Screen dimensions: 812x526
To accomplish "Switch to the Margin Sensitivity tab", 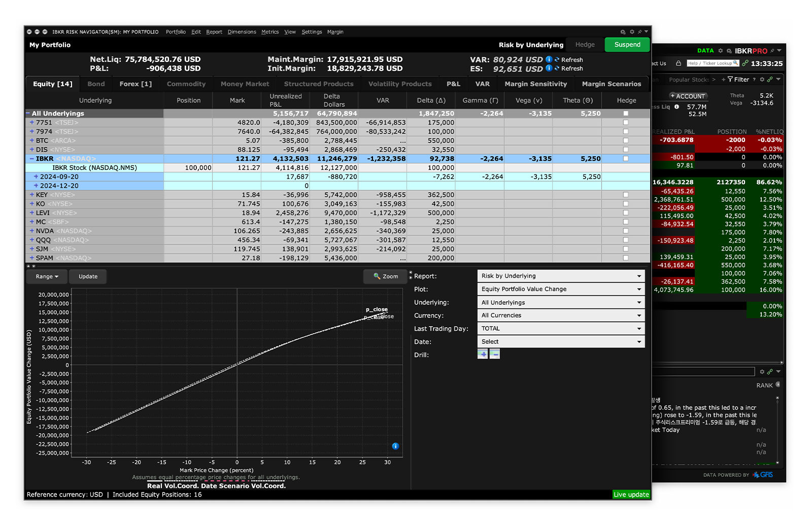I will click(535, 84).
